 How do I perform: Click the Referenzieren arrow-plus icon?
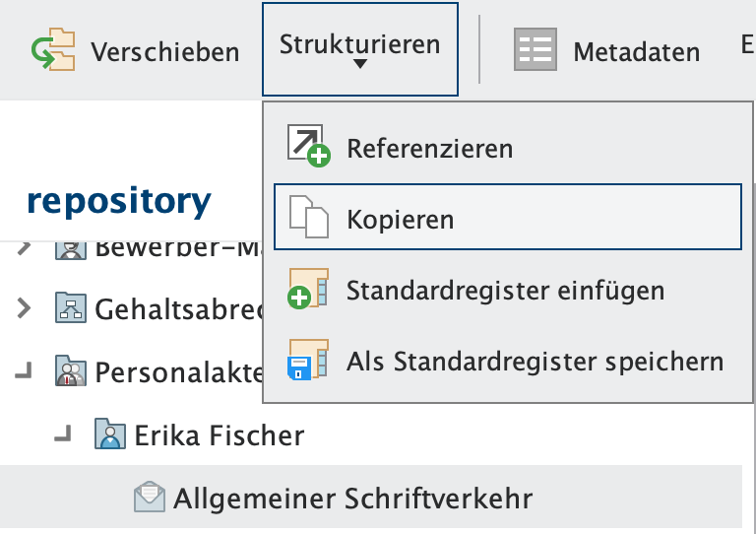(x=308, y=145)
